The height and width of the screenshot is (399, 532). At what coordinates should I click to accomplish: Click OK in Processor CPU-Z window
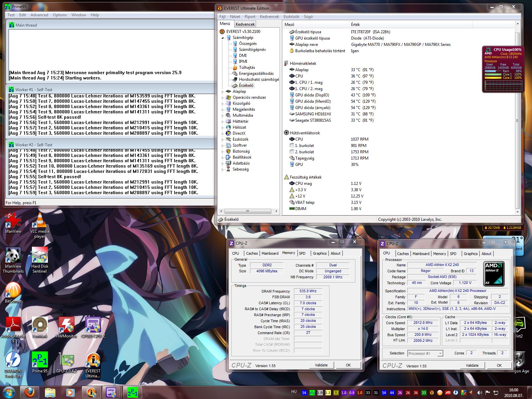[499, 365]
